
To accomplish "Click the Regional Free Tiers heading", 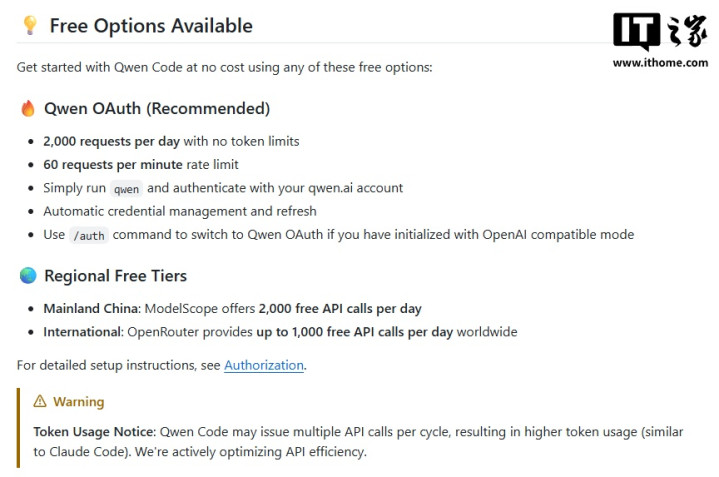I will tap(115, 275).
